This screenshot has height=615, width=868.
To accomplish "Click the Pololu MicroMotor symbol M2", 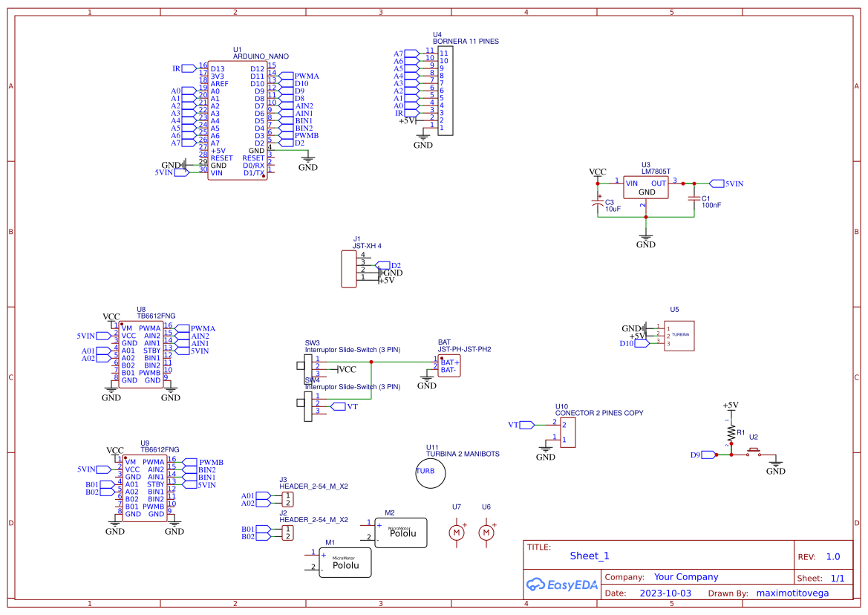I will pyautogui.click(x=401, y=533).
